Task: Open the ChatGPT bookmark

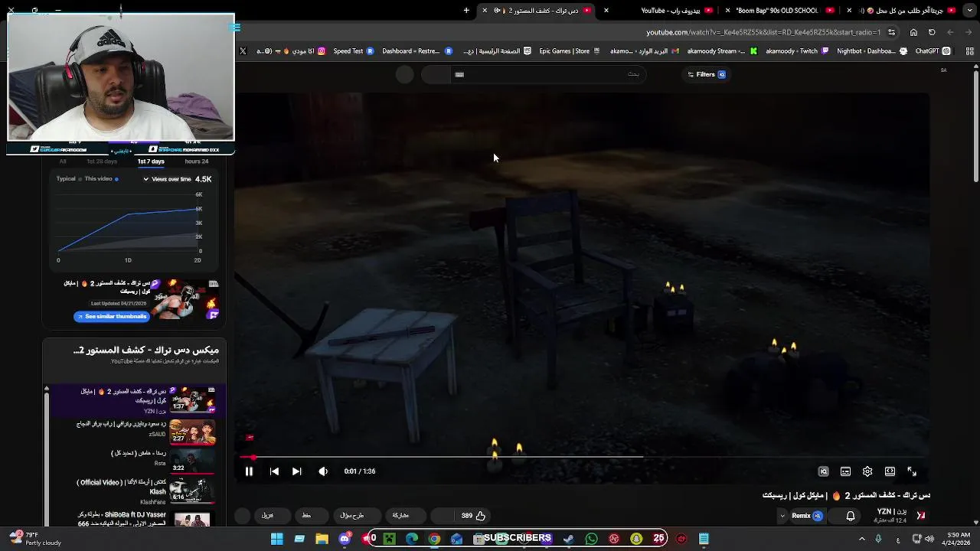Action: 933,51
